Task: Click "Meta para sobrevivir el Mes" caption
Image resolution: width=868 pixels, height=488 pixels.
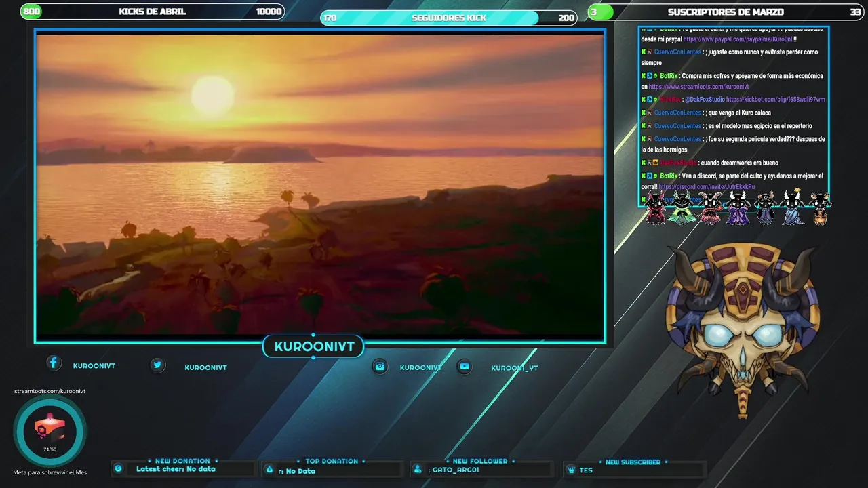Action: 50,472
